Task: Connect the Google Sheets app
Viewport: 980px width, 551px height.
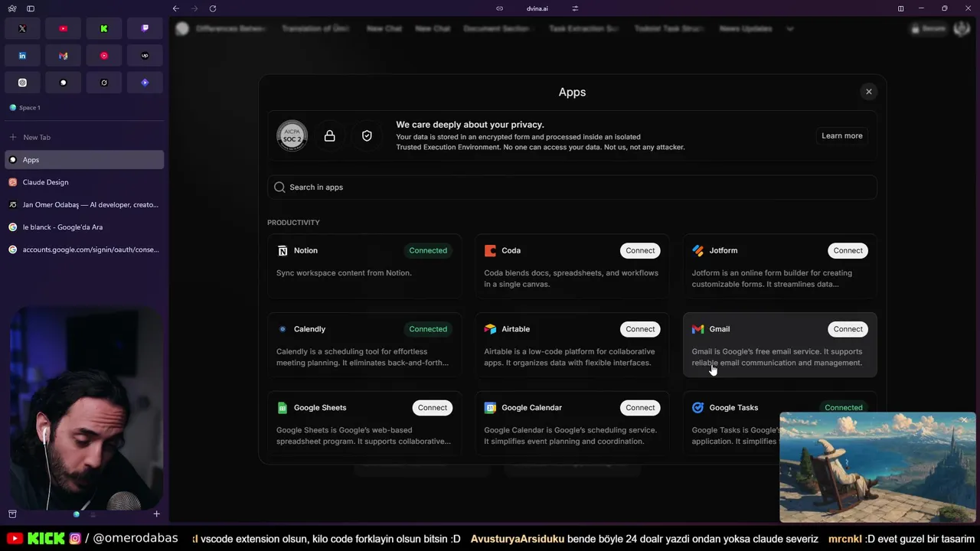Action: point(433,408)
